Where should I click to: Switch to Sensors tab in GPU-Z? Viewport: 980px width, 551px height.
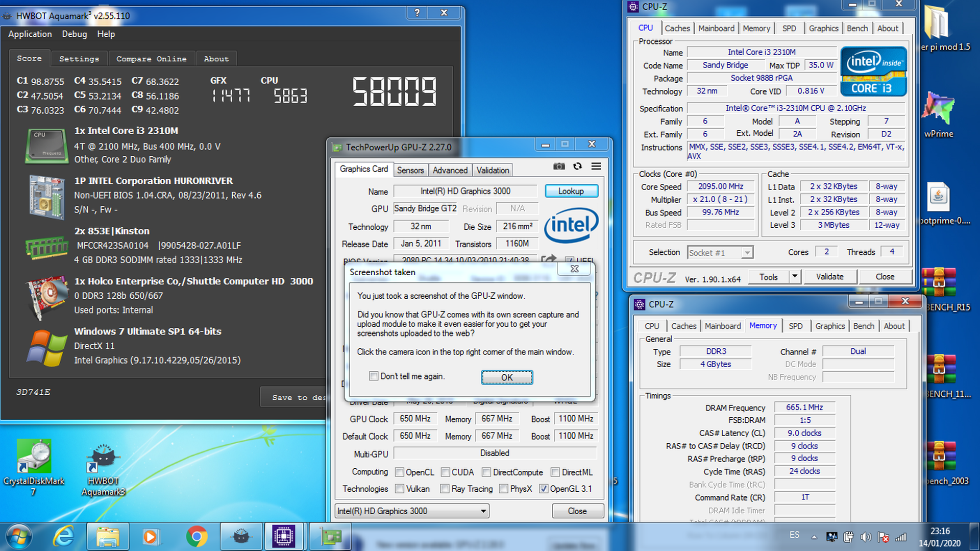(x=410, y=170)
